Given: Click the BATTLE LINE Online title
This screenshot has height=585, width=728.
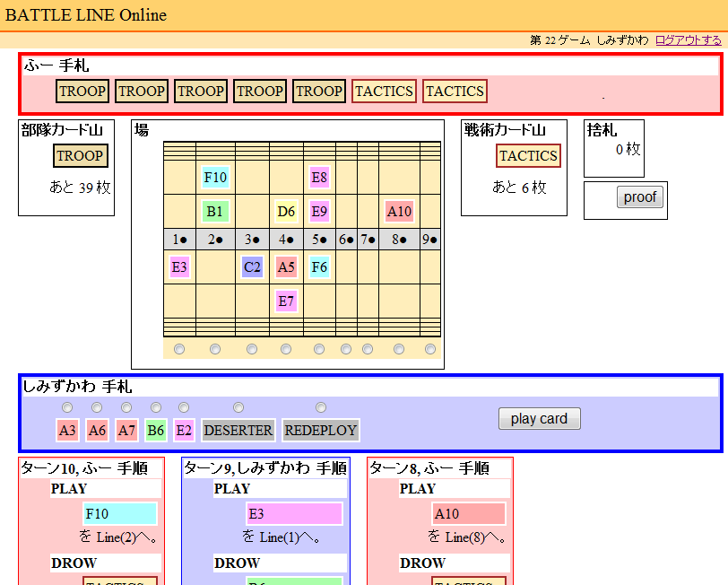Looking at the screenshot, I should click(86, 15).
